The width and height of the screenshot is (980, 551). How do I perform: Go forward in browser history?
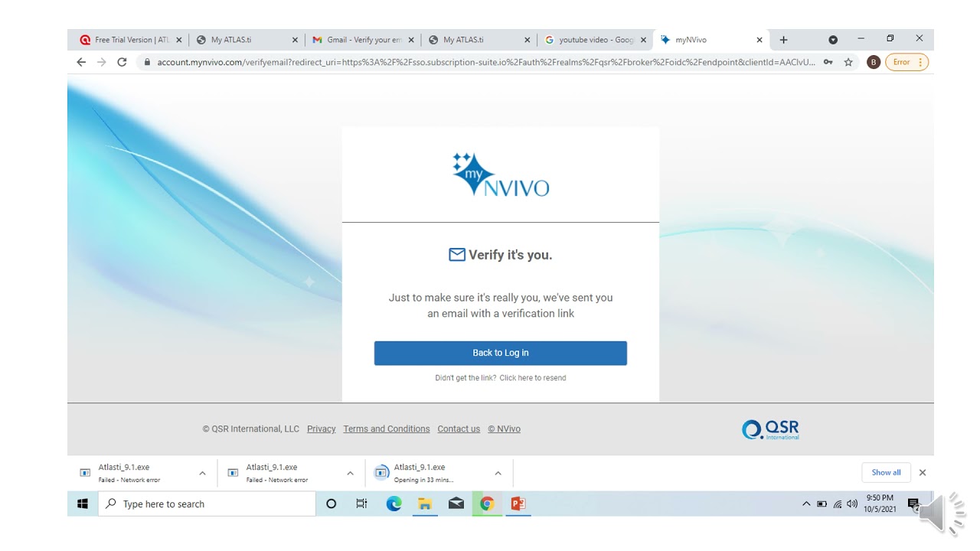[x=102, y=62]
